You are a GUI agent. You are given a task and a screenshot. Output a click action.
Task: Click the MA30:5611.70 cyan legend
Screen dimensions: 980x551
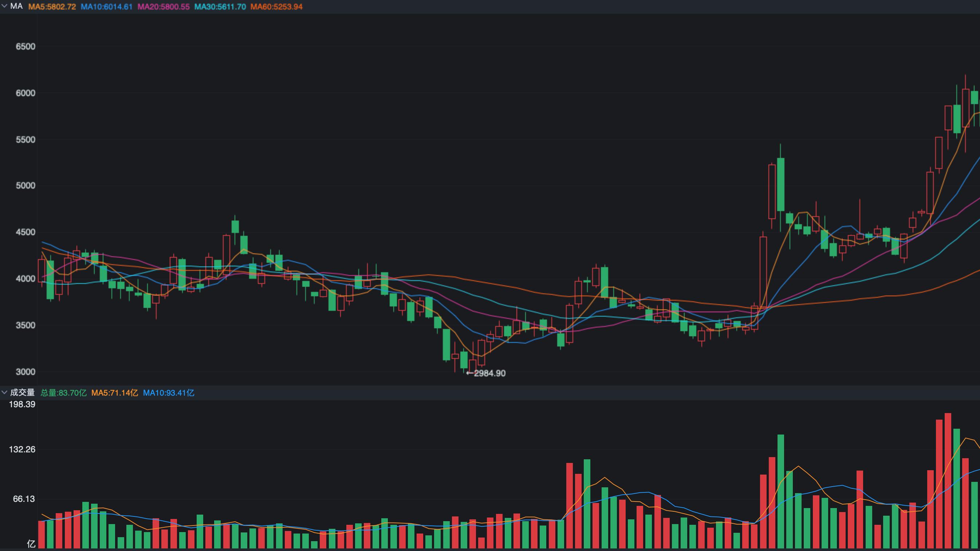220,7
